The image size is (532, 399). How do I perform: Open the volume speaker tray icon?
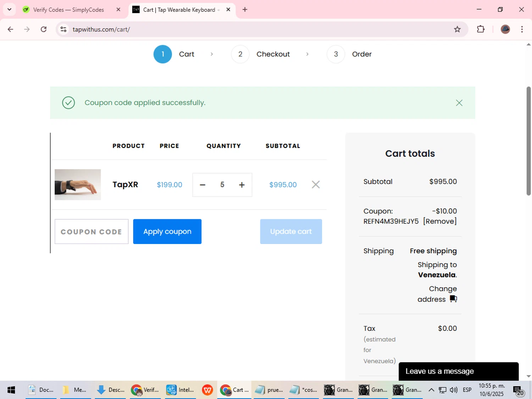[454, 390]
